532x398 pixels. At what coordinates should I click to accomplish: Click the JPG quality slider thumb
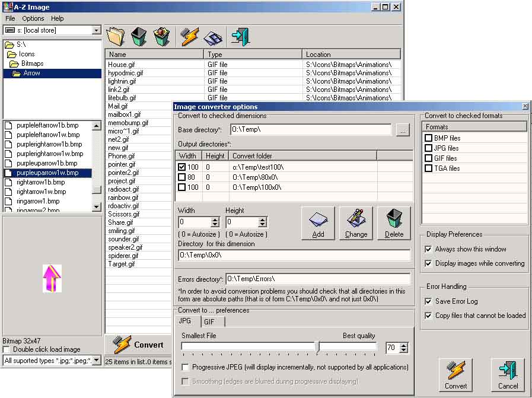(x=318, y=348)
